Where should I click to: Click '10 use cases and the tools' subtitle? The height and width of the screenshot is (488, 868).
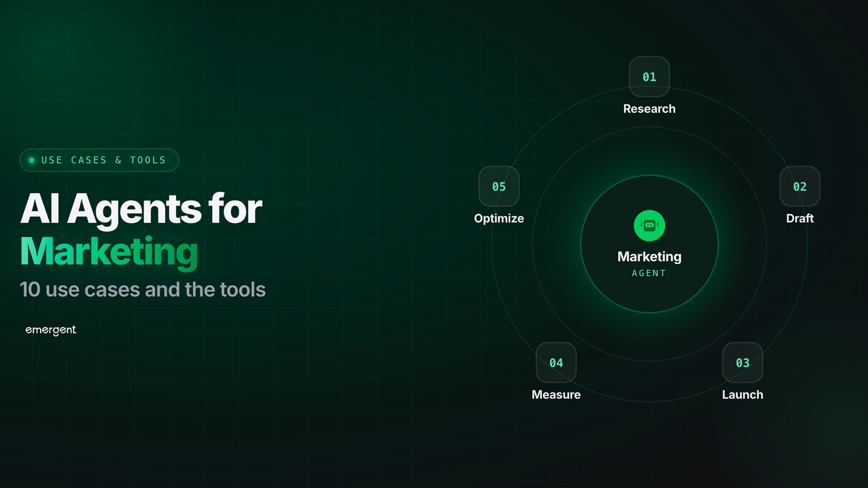[x=142, y=290]
